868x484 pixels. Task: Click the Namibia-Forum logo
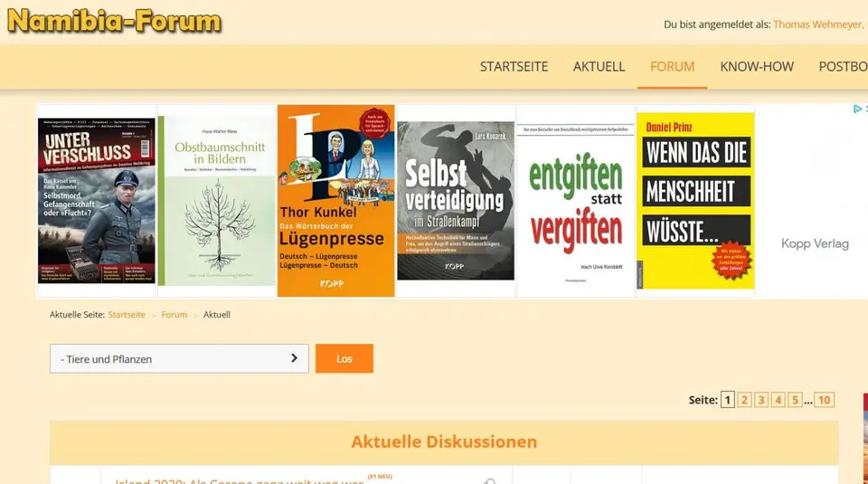[114, 21]
